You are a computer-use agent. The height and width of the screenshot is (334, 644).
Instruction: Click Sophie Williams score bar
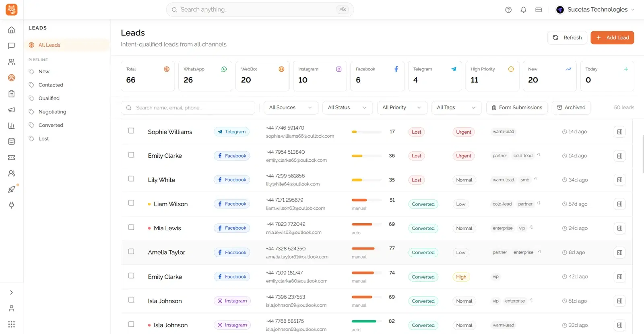(x=366, y=132)
